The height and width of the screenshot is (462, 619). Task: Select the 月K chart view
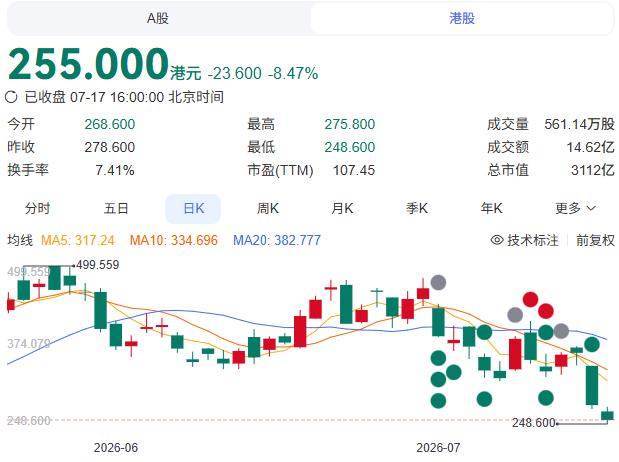point(342,208)
